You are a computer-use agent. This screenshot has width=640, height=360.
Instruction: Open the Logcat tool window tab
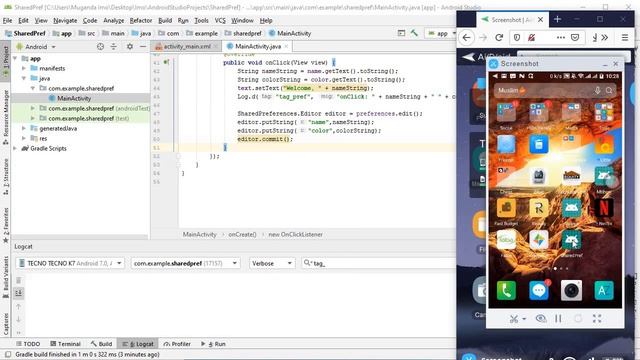click(138, 344)
